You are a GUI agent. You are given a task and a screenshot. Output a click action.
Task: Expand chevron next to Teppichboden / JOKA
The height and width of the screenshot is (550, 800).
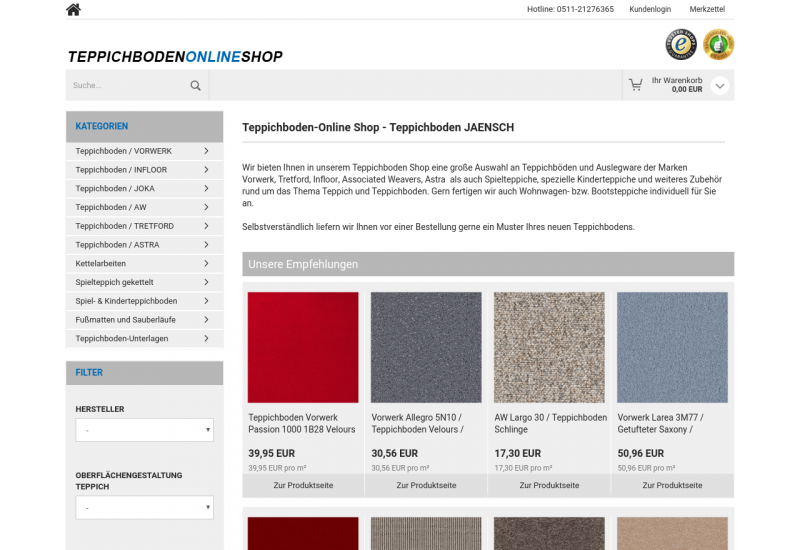[x=206, y=188]
